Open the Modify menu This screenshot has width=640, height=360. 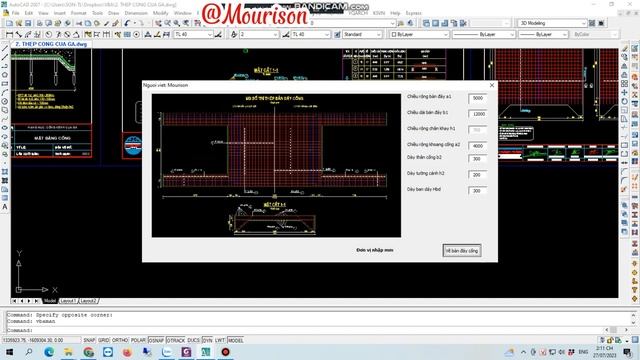coord(160,13)
